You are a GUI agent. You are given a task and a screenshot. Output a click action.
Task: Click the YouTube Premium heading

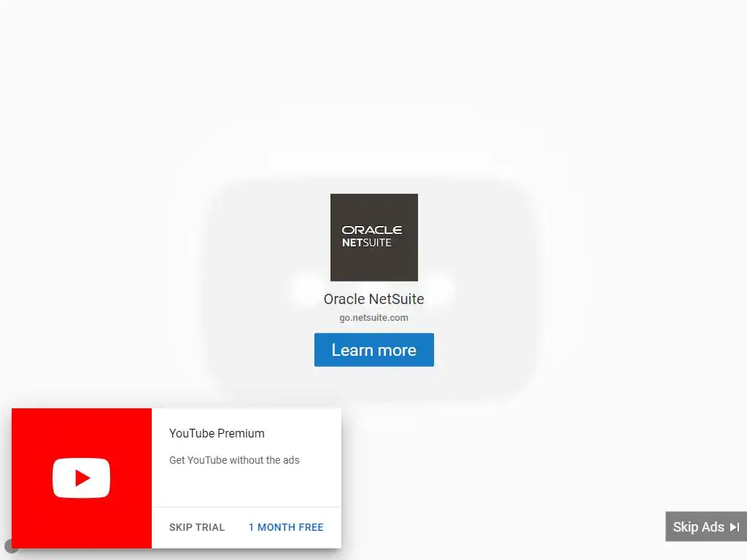coord(217,433)
